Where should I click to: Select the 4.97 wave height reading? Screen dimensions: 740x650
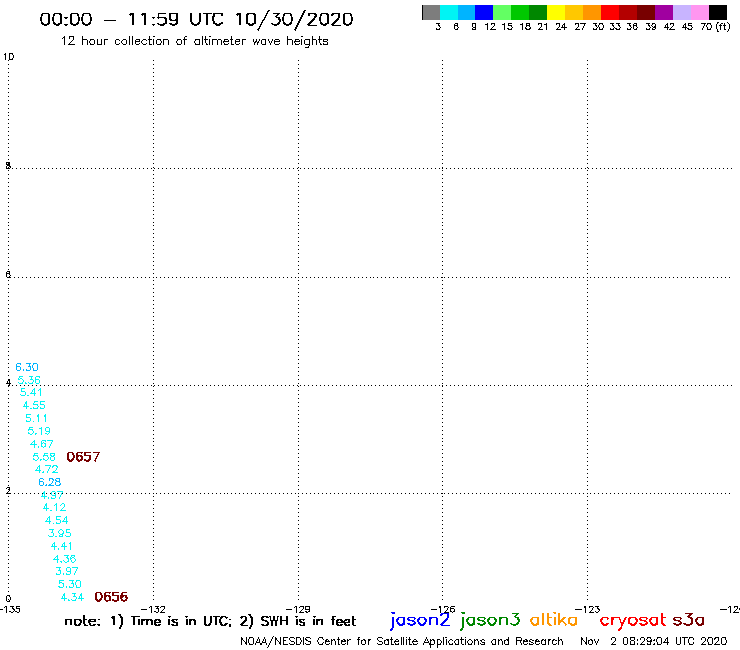[x=52, y=495]
